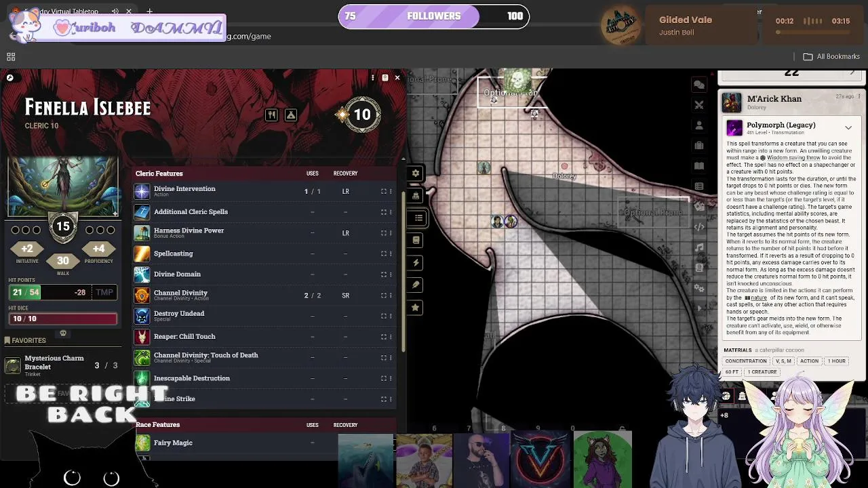Expand the Channel Divinity row description
This screenshot has width=868, height=488.
(x=383, y=296)
